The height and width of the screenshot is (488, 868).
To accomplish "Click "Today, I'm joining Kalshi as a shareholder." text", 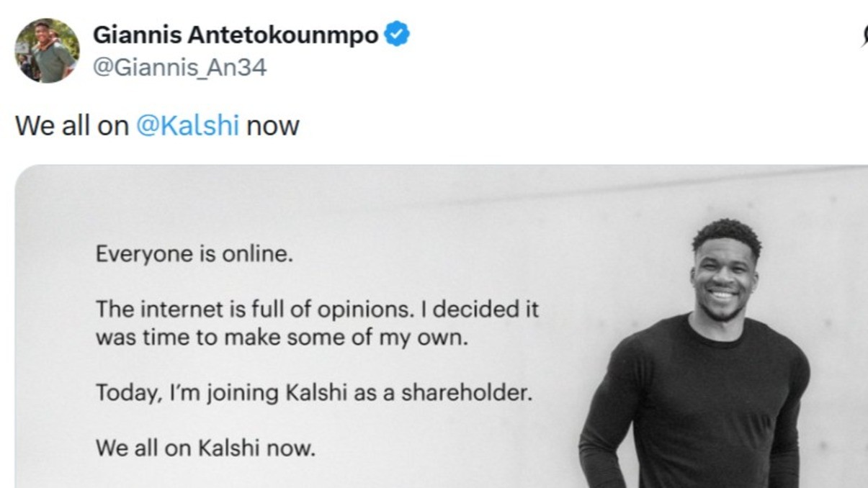I will tap(314, 394).
